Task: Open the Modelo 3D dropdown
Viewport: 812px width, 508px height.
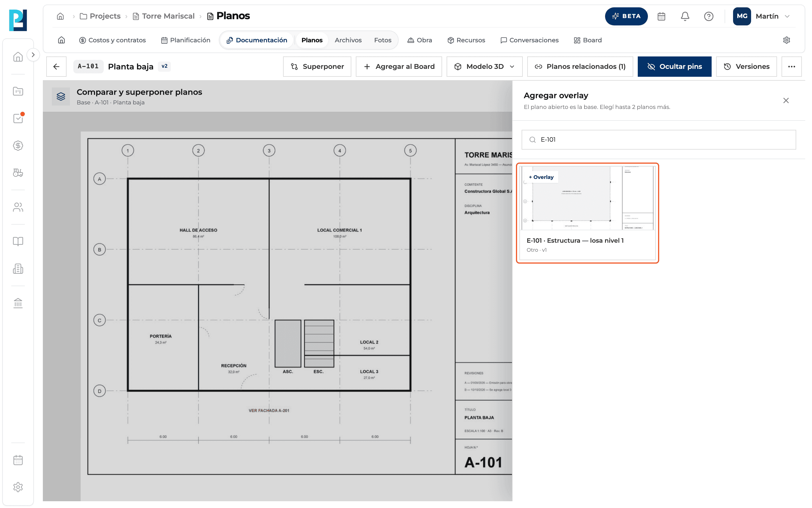Action: tap(484, 67)
